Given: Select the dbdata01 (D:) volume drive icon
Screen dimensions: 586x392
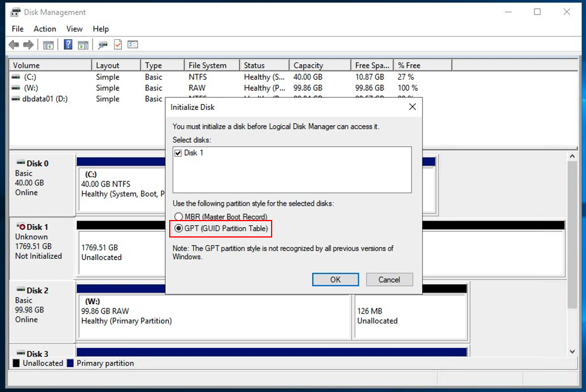Looking at the screenshot, I should [16, 99].
